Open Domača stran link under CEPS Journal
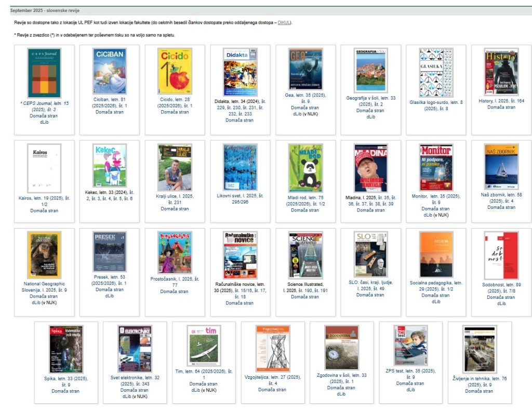The image size is (532, 410). pyautogui.click(x=44, y=116)
